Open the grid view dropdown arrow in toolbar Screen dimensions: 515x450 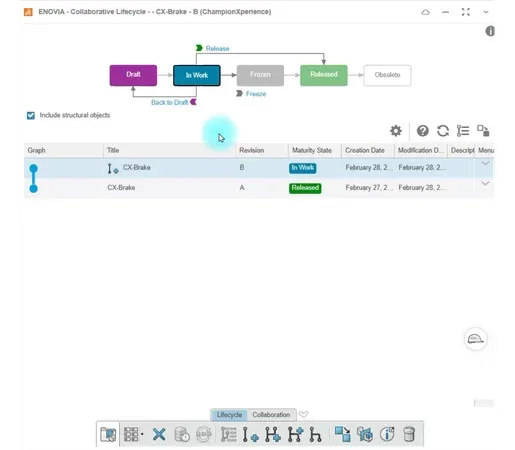tap(142, 434)
